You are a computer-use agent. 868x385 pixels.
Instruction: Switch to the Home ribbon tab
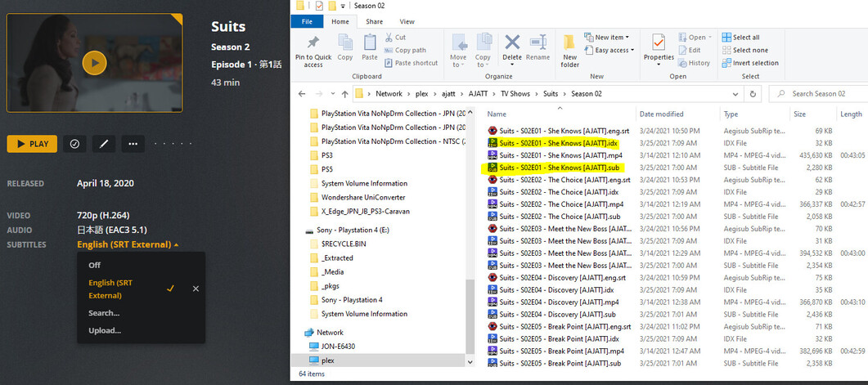(340, 21)
